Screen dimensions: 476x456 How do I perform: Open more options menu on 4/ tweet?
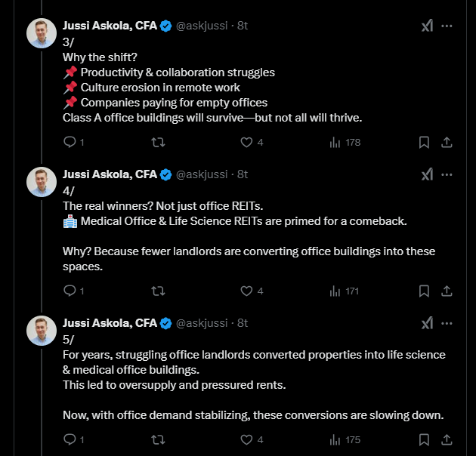tap(447, 174)
